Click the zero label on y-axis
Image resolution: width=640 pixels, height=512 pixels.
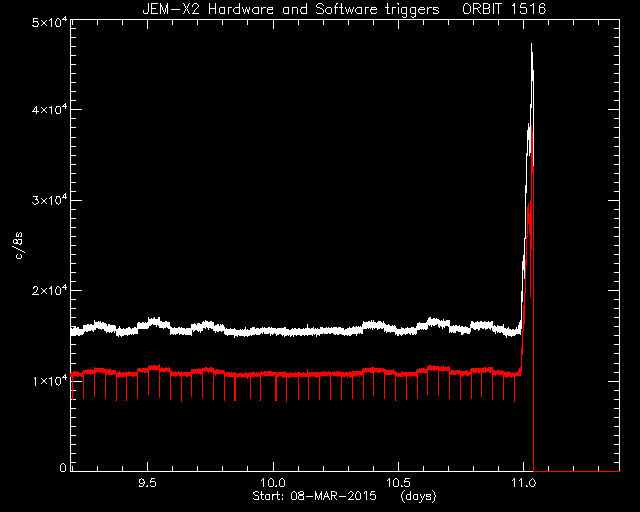tap(63, 467)
